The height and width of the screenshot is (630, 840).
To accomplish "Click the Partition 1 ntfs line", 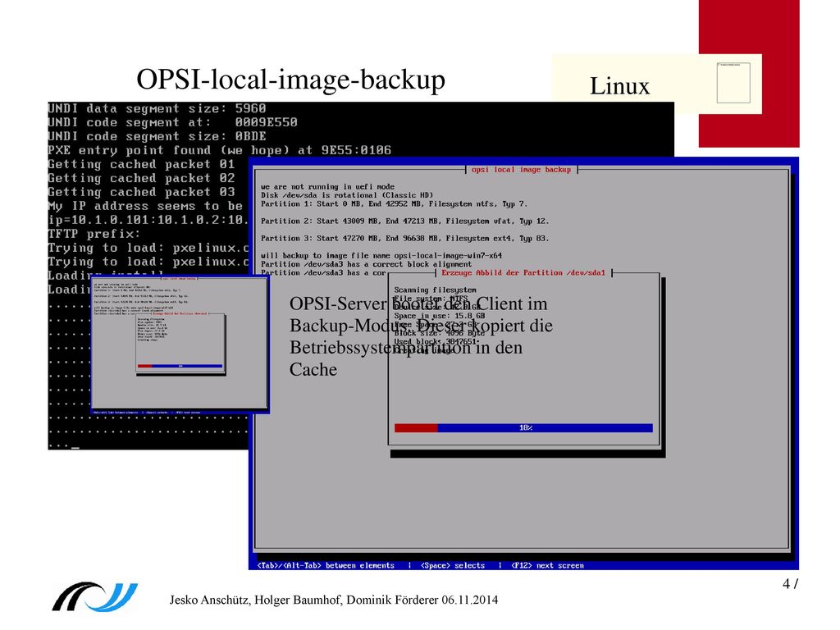I will click(x=395, y=204).
